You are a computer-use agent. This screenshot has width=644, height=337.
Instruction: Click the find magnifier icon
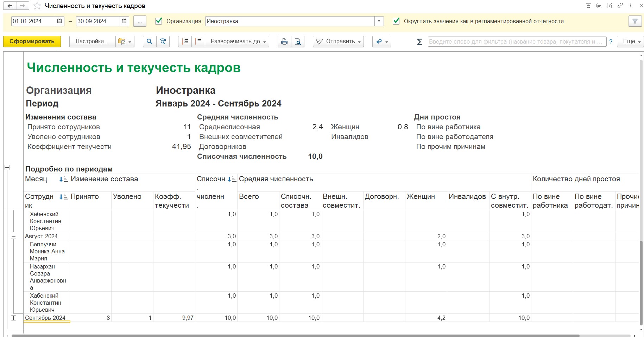pyautogui.click(x=150, y=41)
